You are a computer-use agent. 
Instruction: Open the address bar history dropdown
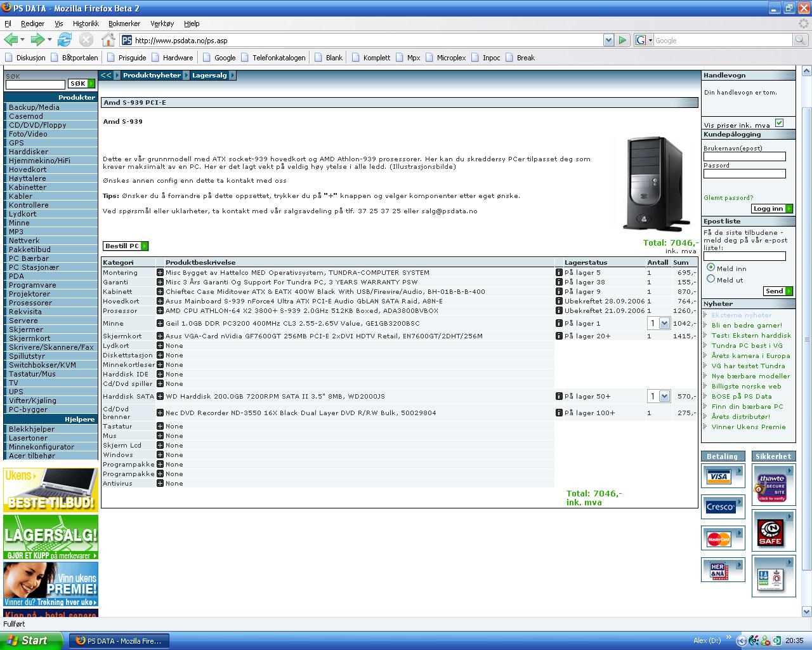pyautogui.click(x=608, y=40)
